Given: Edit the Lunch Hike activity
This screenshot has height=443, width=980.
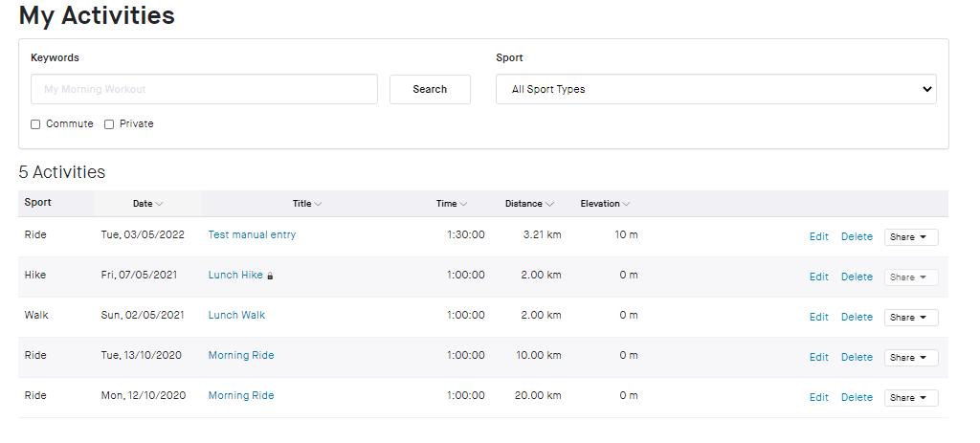Looking at the screenshot, I should coord(819,277).
